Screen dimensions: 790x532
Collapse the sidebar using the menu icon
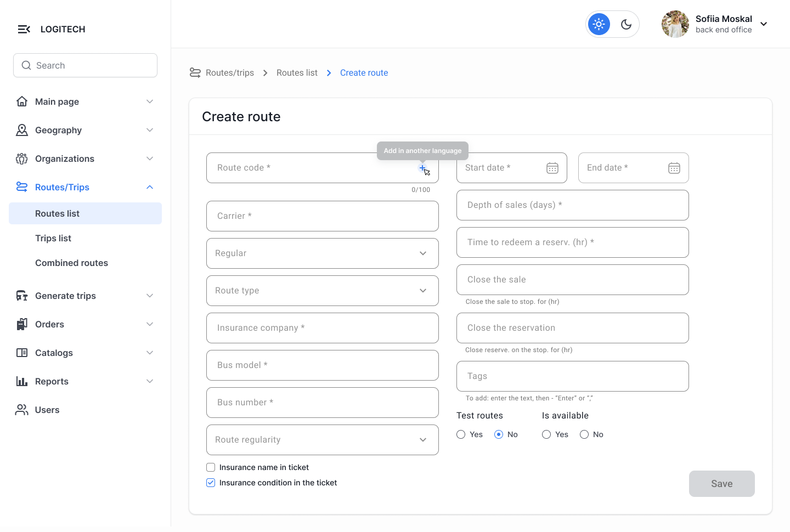click(24, 29)
